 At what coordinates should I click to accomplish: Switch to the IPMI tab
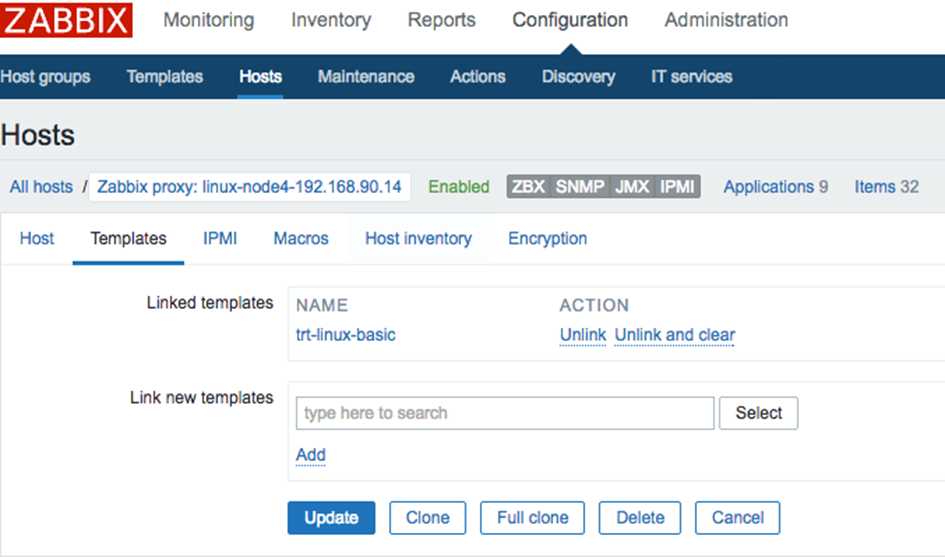220,239
